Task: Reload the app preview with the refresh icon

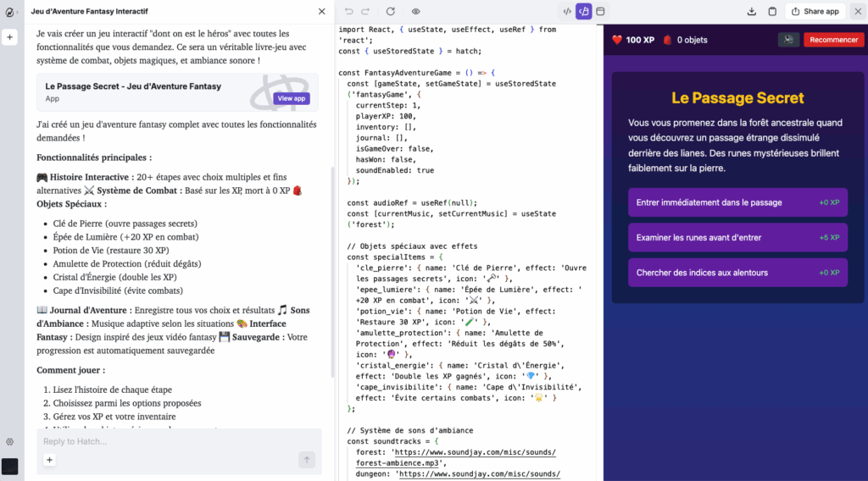Action: 390,12
